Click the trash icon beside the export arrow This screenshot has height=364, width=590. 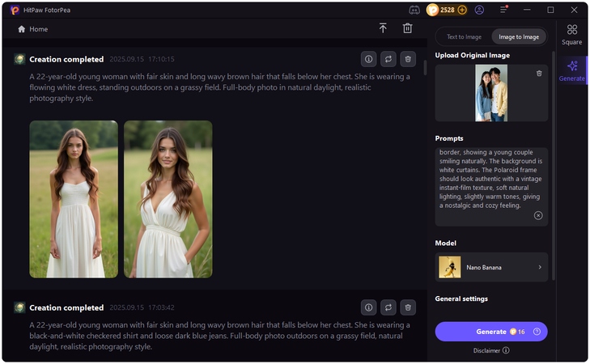pos(407,28)
